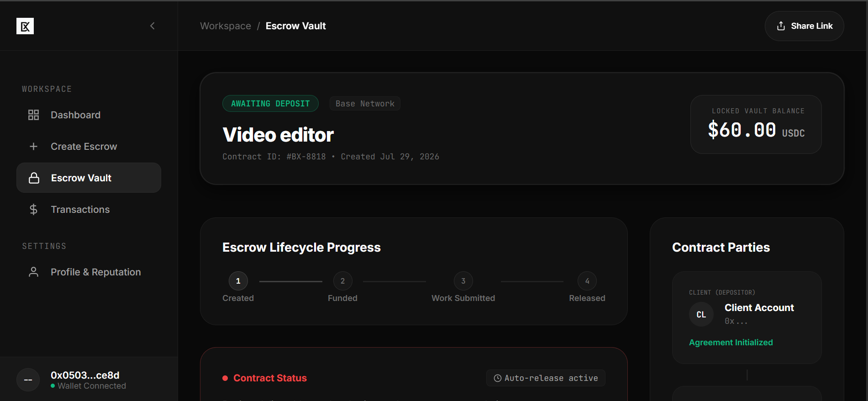868x401 pixels.
Task: Click the wallet avatar in the sidebar footer
Action: (x=28, y=380)
